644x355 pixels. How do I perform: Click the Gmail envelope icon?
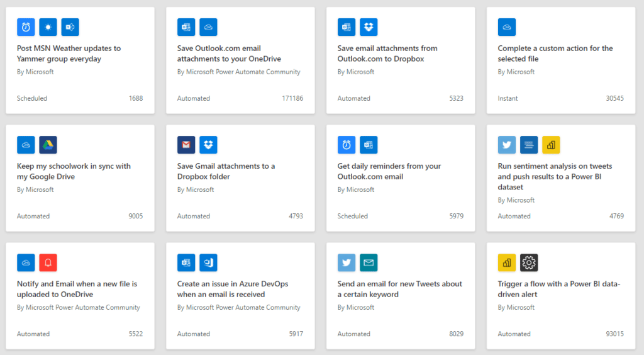[x=186, y=145]
